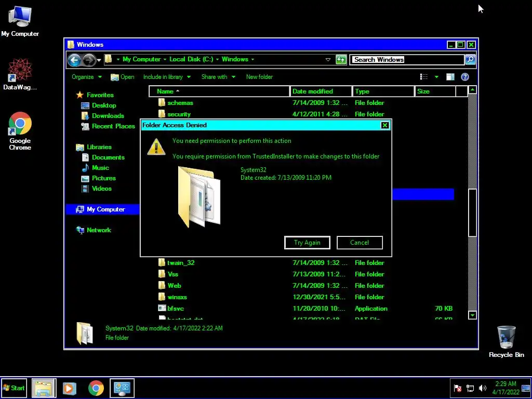The height and width of the screenshot is (399, 532).
Task: Create a New folder
Action: point(259,77)
